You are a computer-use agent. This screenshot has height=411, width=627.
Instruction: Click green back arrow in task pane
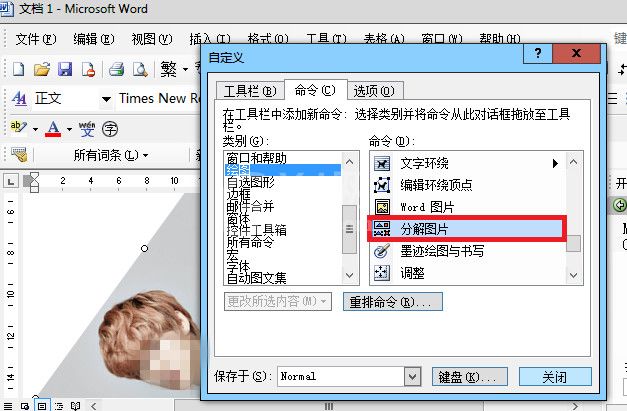point(619,205)
